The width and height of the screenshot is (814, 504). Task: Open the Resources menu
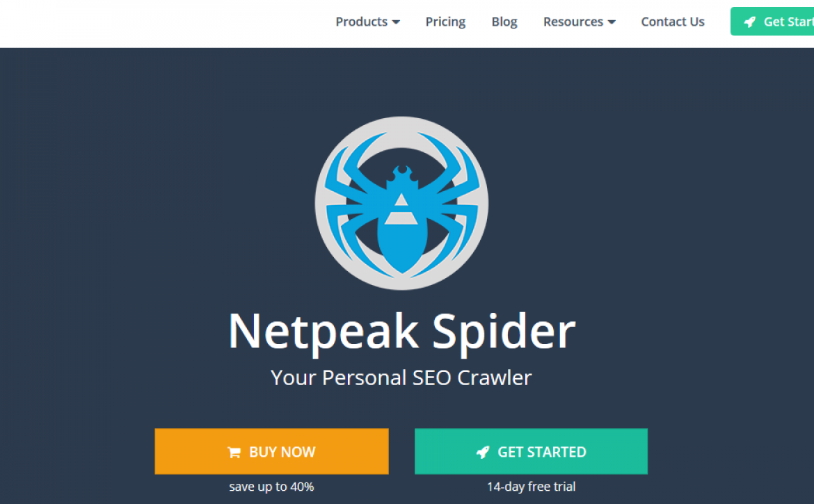(x=580, y=22)
